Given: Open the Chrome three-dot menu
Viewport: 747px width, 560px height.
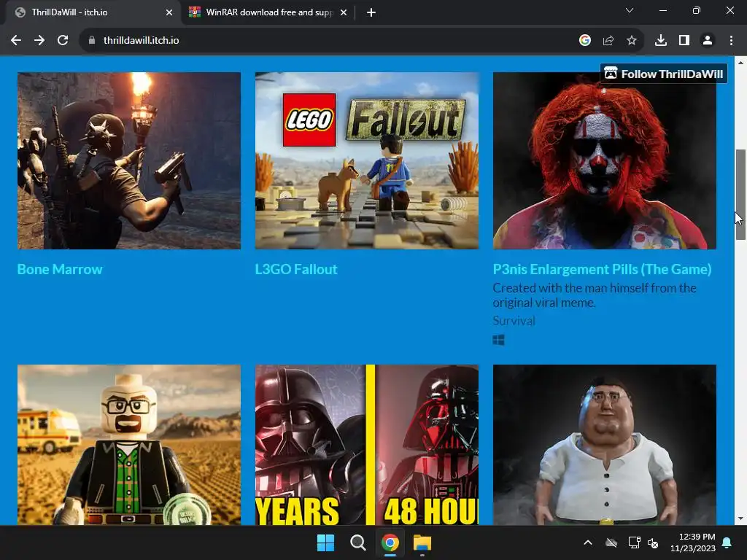Looking at the screenshot, I should coord(731,41).
